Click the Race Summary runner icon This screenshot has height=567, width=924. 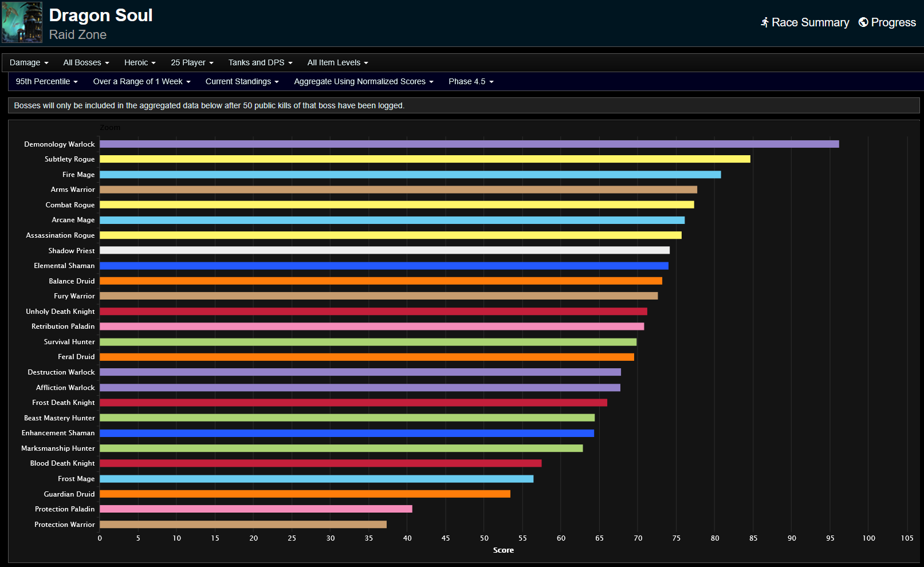(x=764, y=22)
